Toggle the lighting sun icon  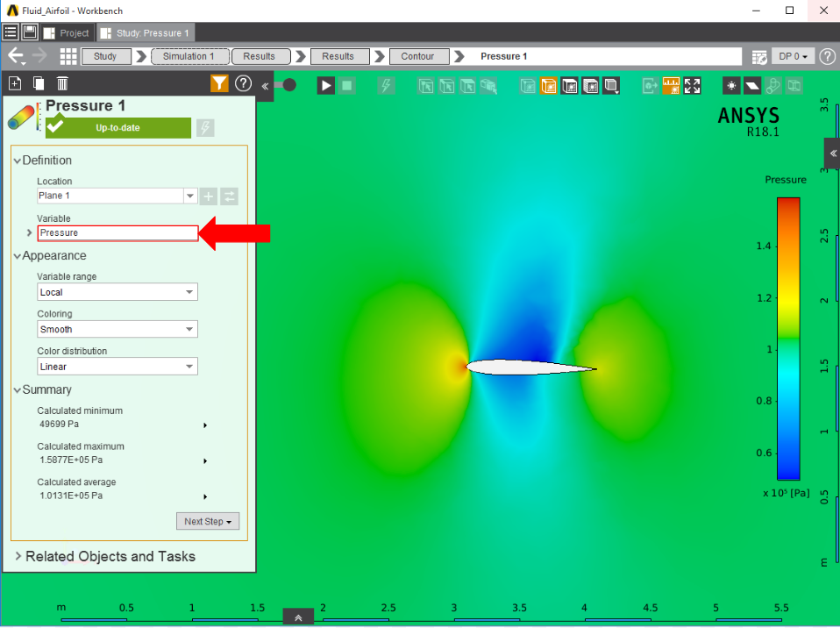731,86
